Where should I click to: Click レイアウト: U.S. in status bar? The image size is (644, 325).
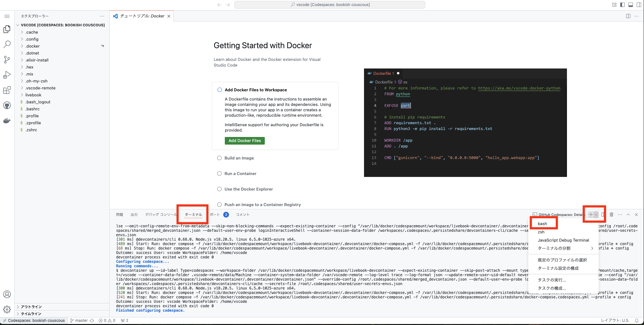(x=615, y=321)
